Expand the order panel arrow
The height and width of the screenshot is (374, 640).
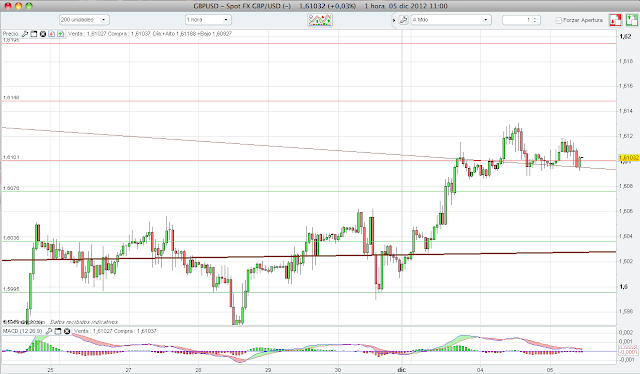[x=394, y=20]
